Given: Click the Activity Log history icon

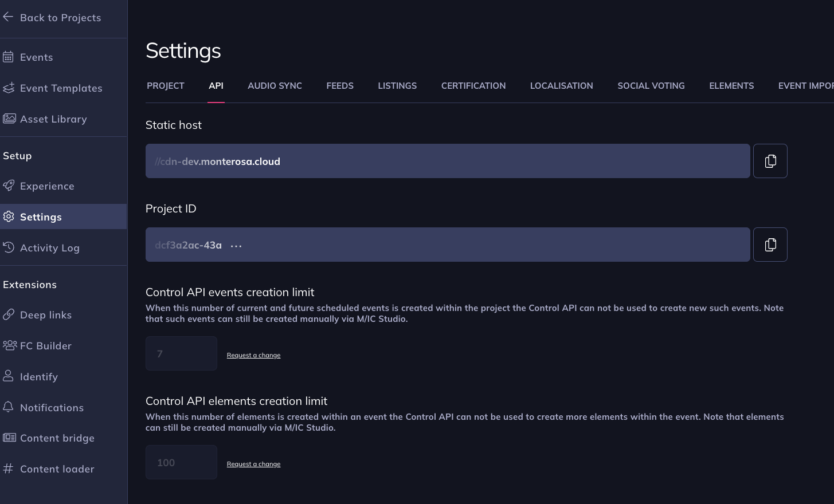Looking at the screenshot, I should pyautogui.click(x=9, y=247).
